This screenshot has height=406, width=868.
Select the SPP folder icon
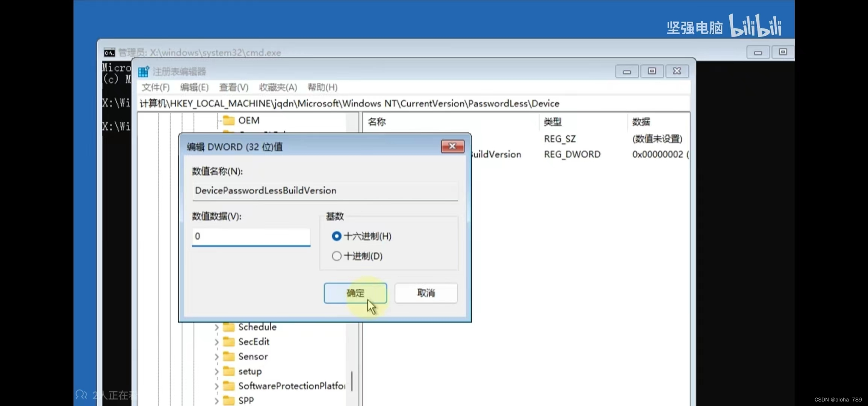(228, 401)
